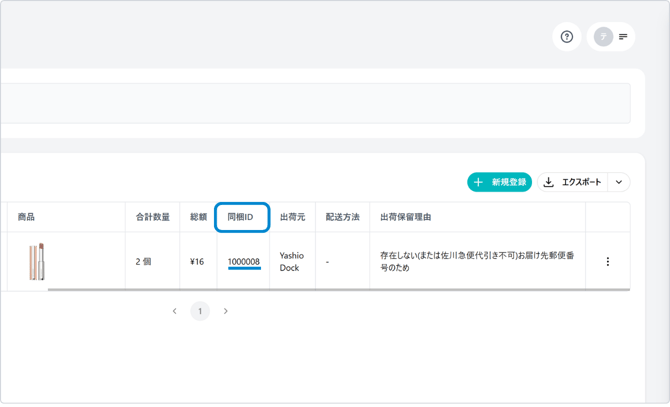Go to the next page arrow

226,311
